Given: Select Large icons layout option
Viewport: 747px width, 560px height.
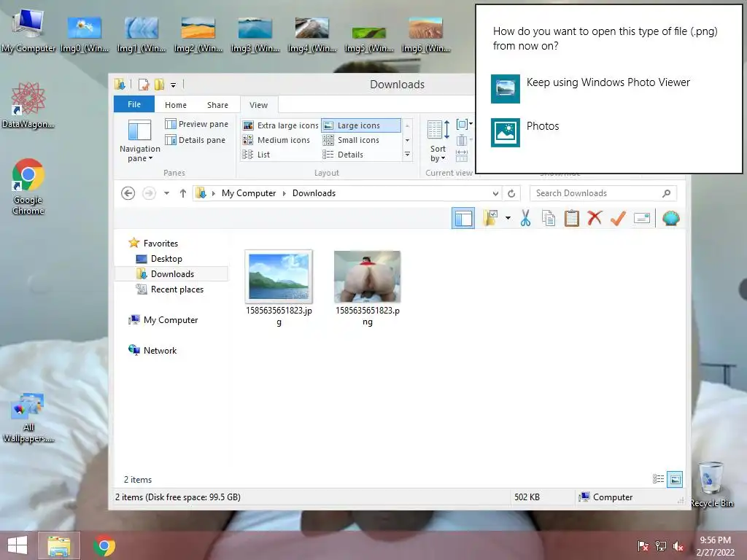Looking at the screenshot, I should [361, 125].
